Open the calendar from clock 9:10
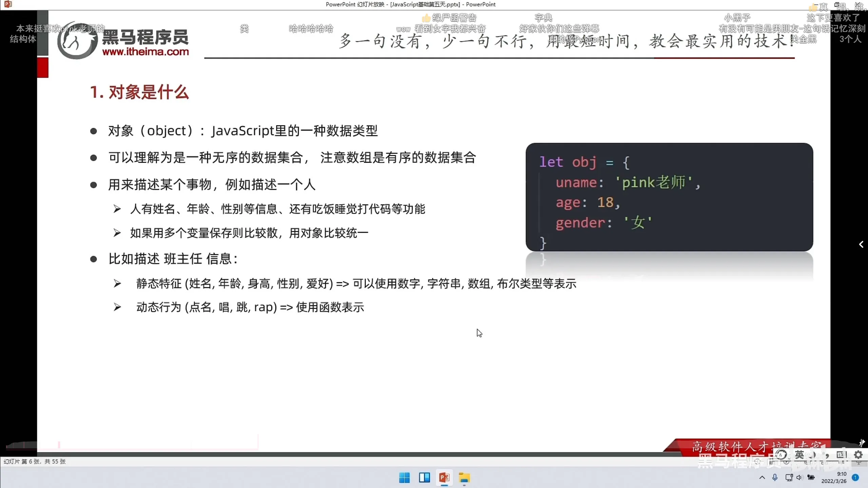Viewport: 868px width, 488px height. [834, 477]
